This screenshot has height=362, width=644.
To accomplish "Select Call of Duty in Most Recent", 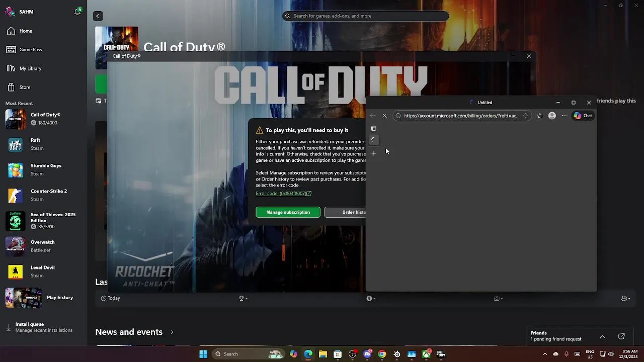I will point(44,119).
